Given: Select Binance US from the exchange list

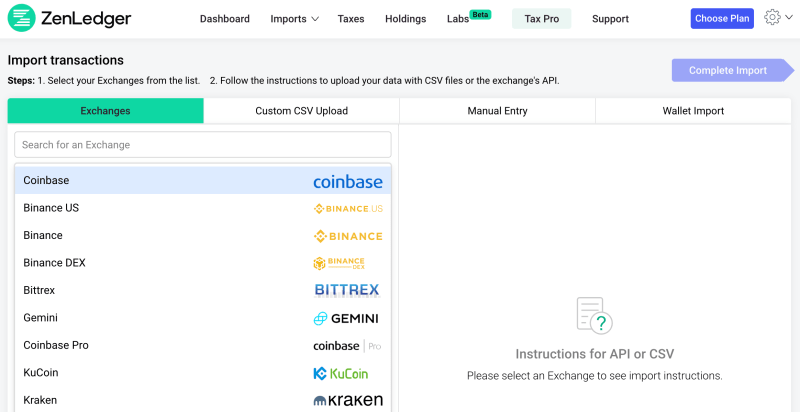Looking at the screenshot, I should [x=203, y=208].
